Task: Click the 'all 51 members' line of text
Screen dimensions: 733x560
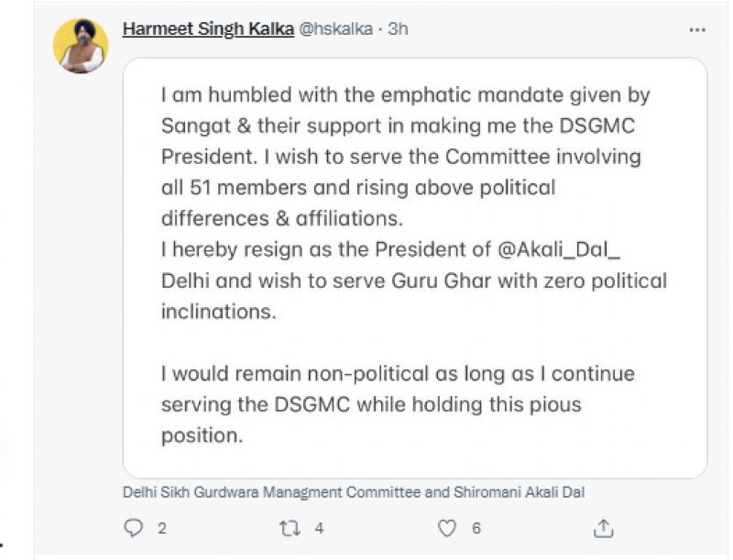Action: point(358,187)
